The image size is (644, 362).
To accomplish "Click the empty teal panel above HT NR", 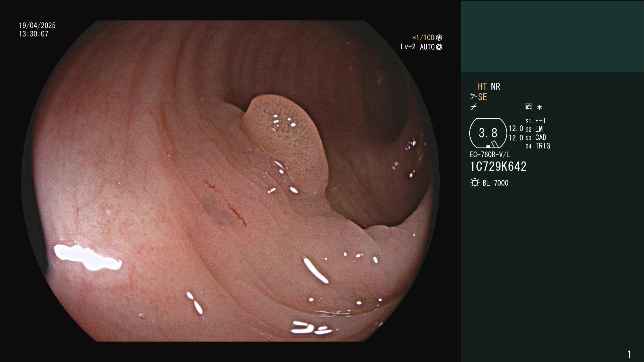I will pos(552,37).
